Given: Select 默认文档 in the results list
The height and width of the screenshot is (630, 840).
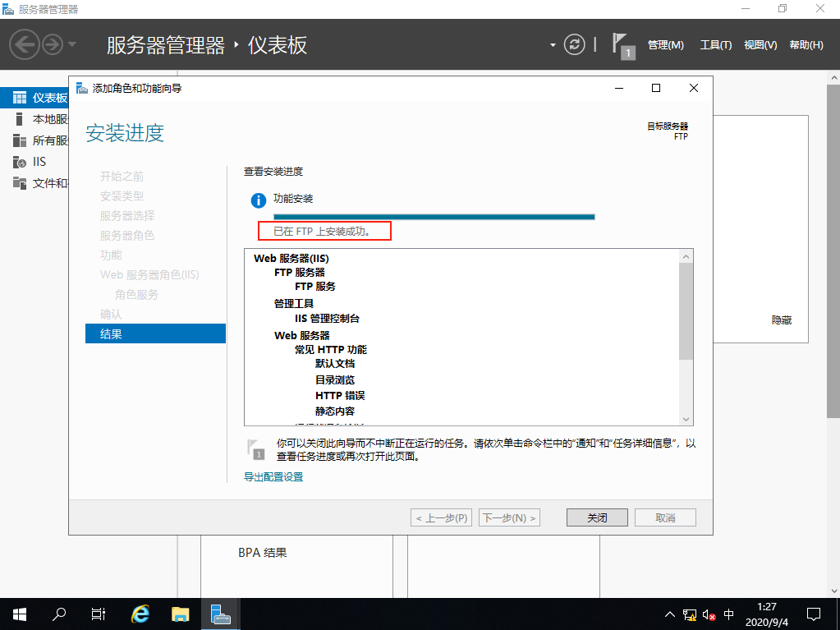Looking at the screenshot, I should point(335,364).
